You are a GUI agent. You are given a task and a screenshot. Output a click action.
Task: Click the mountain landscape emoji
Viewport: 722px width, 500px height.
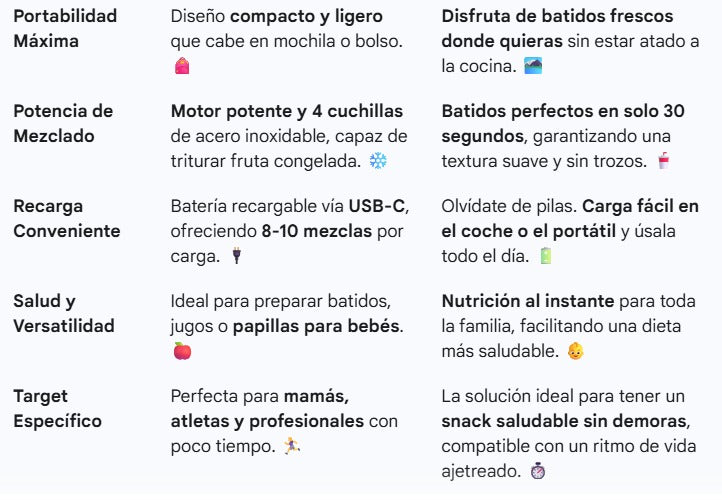(x=533, y=66)
